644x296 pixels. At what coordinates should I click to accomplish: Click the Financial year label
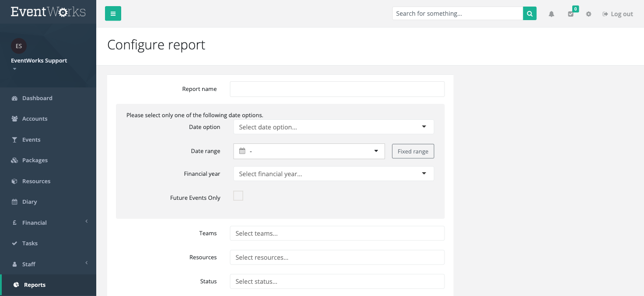pos(202,174)
